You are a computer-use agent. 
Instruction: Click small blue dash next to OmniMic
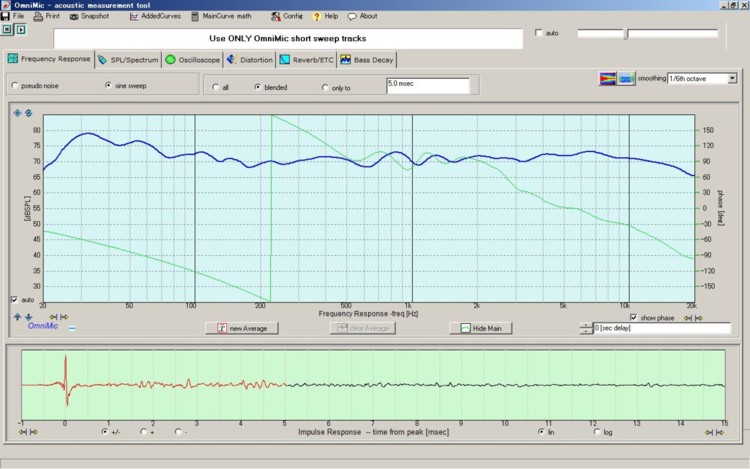(72, 328)
